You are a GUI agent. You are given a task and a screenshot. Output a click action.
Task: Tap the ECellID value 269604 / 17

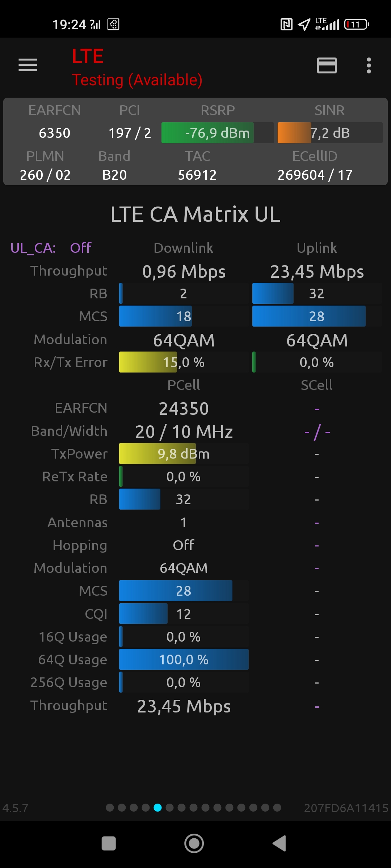[315, 175]
